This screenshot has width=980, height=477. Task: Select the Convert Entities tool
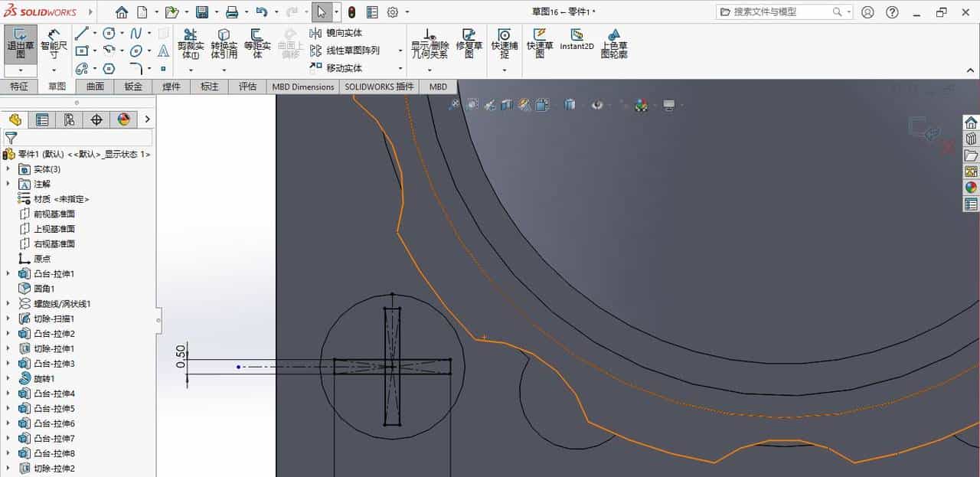point(223,44)
